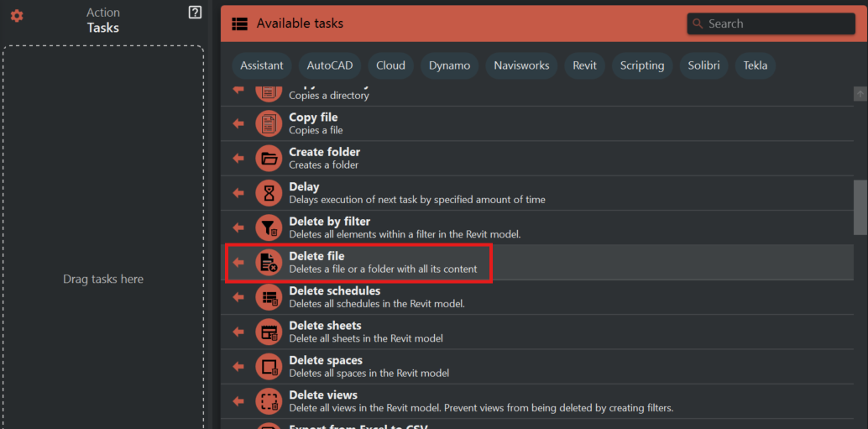Open the settings gear icon

click(x=17, y=16)
